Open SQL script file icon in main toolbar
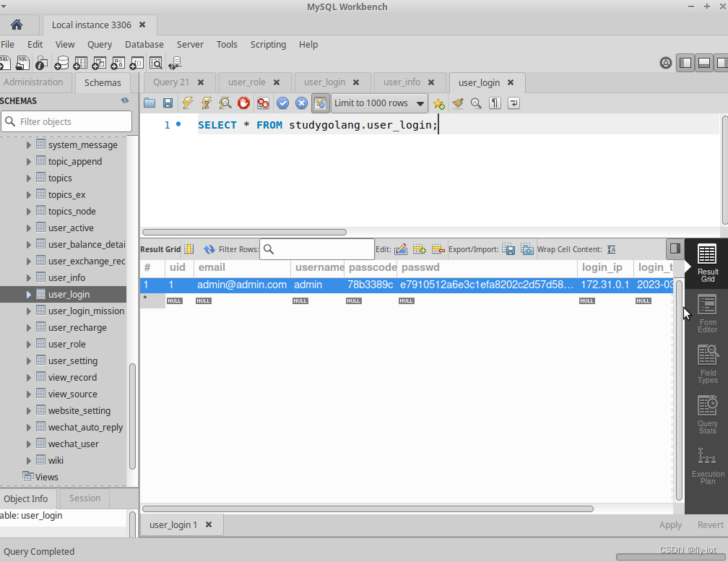 22,63
